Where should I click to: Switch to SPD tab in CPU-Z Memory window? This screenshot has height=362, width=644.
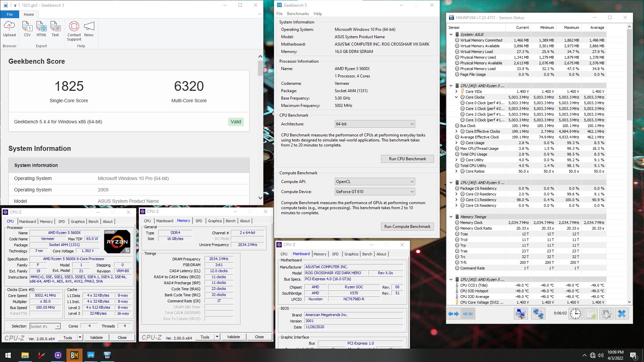click(x=199, y=221)
